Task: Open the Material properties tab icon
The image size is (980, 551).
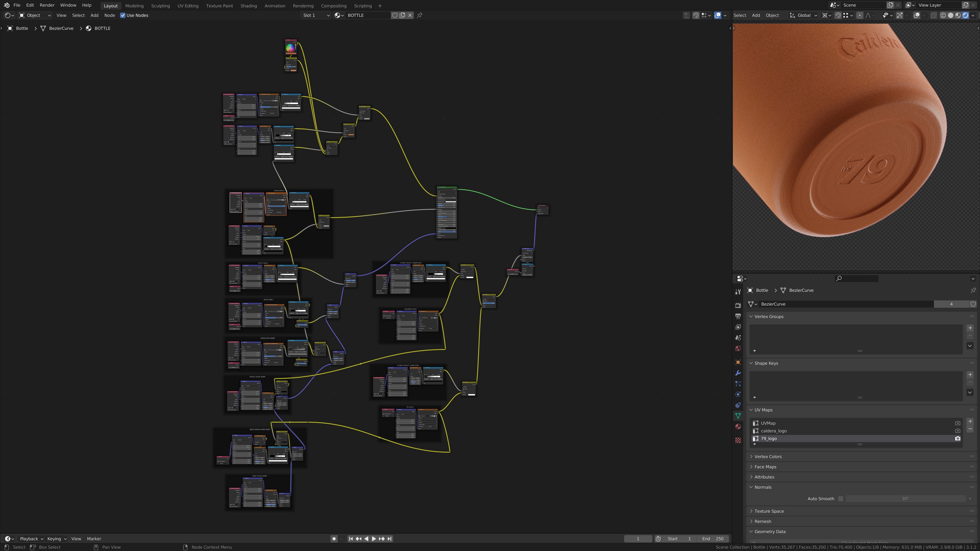Action: pyautogui.click(x=738, y=427)
